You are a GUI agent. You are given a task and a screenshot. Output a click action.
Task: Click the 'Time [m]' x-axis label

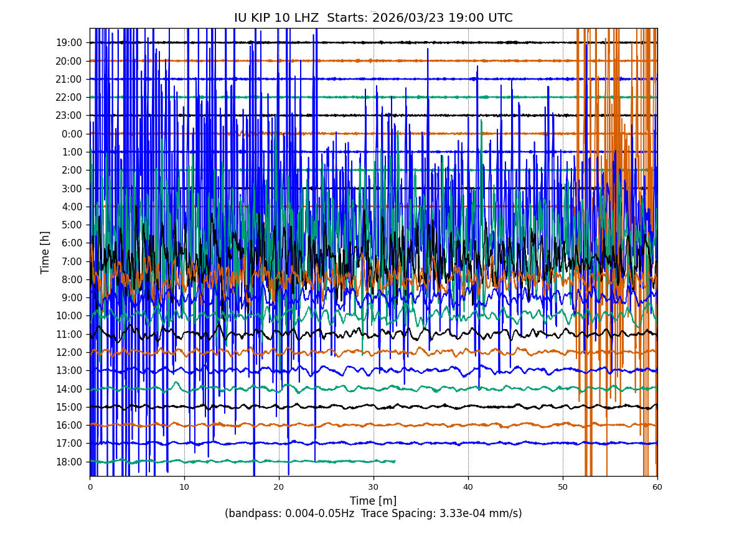click(373, 501)
